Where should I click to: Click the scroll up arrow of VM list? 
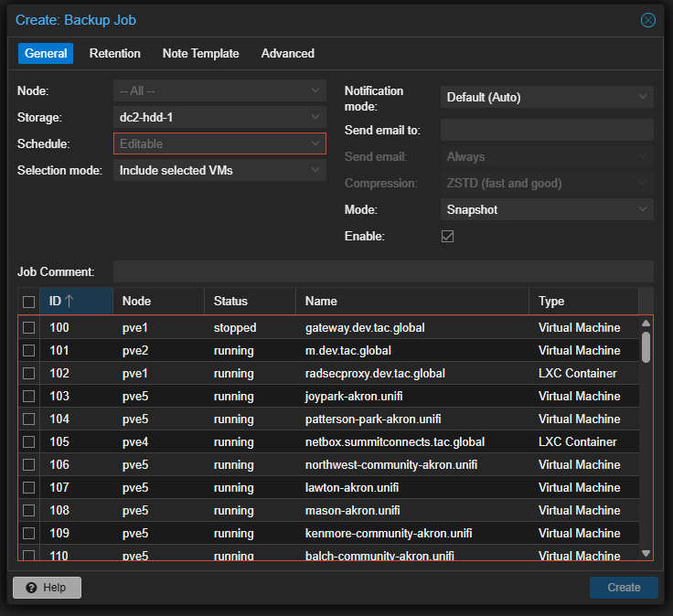click(646, 323)
